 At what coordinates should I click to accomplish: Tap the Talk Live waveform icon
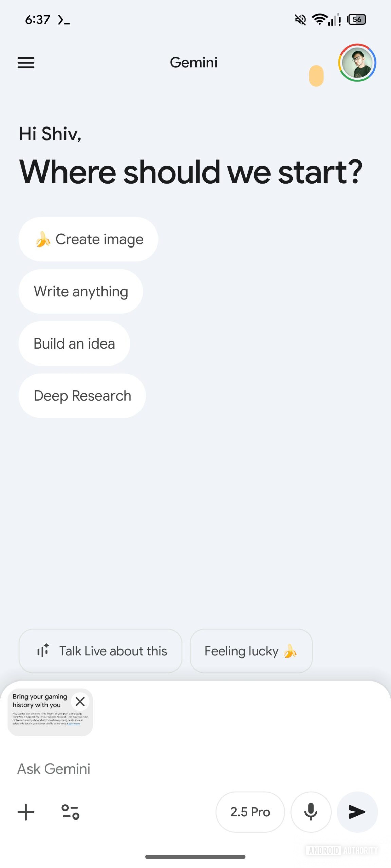tap(43, 651)
